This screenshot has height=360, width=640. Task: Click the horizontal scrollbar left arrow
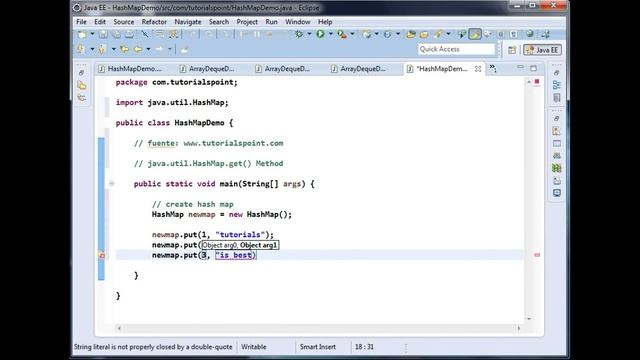[119, 328]
